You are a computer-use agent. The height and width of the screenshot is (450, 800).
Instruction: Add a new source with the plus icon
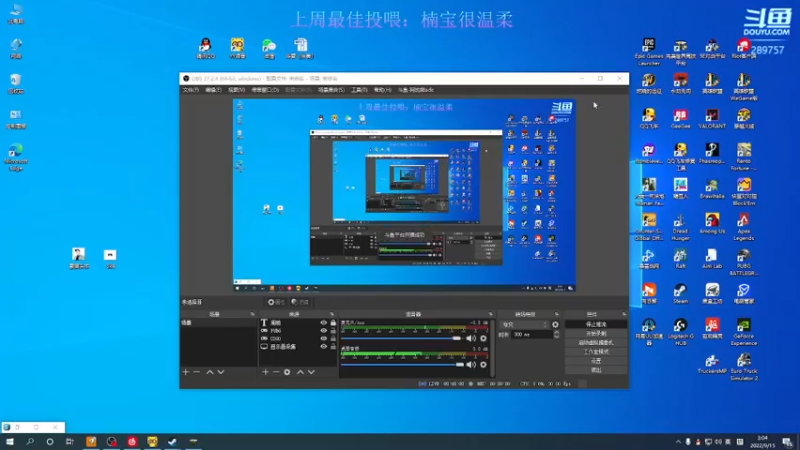click(x=265, y=372)
